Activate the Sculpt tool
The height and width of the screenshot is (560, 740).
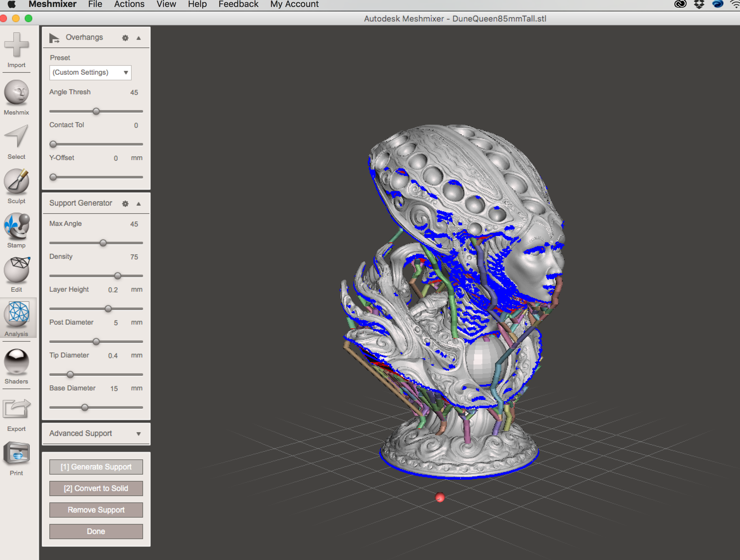tap(16, 181)
